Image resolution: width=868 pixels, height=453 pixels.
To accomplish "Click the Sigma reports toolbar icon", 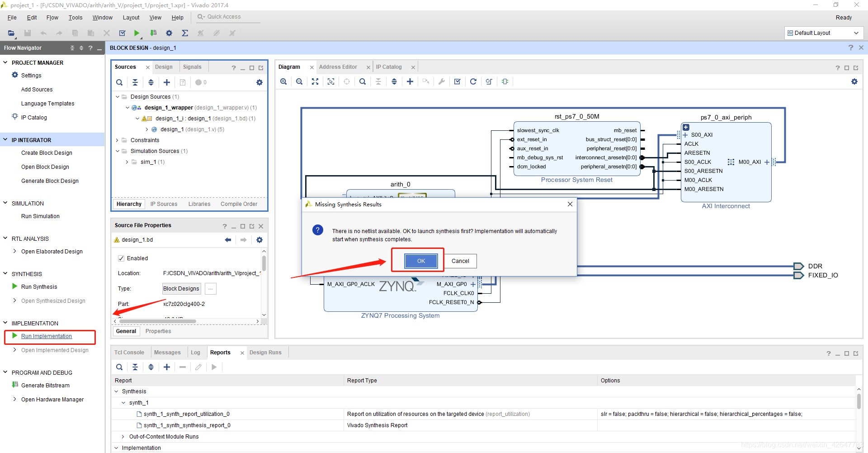I will 185,33.
